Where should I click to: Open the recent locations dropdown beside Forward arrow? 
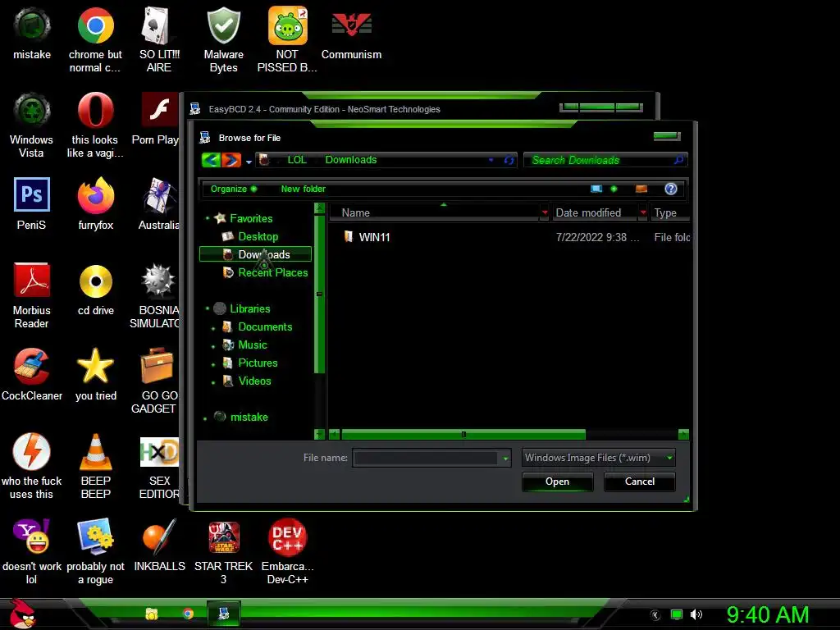[249, 162]
